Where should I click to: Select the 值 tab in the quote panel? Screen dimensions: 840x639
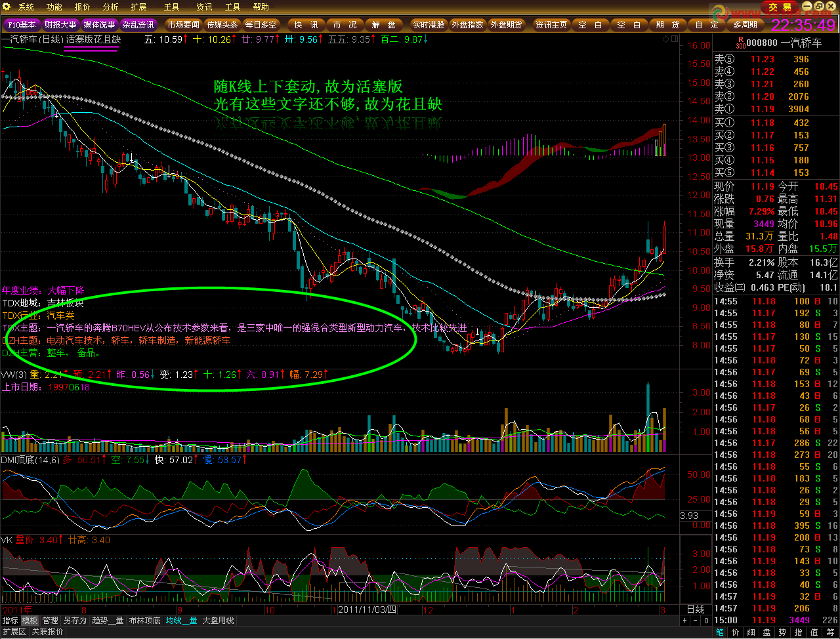[814, 632]
